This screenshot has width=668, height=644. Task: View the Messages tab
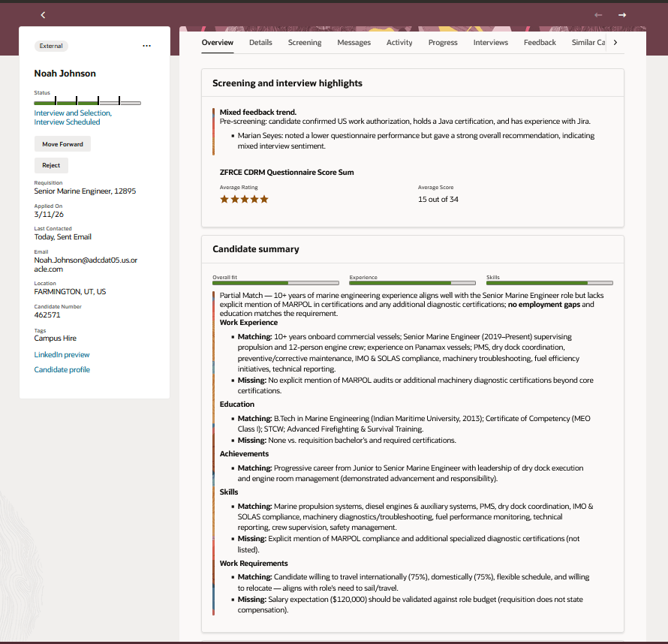click(354, 43)
